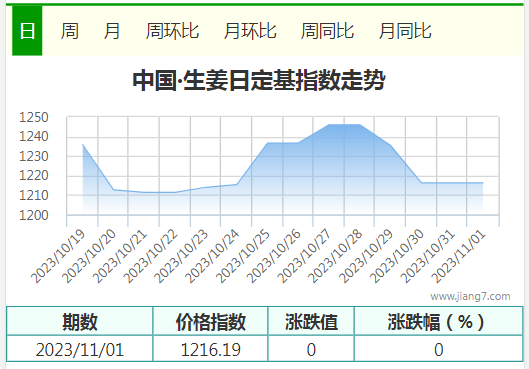This screenshot has height=369, width=529.
Task: Click the 2023/11/01 axis date label
Action: pyautogui.click(x=459, y=256)
